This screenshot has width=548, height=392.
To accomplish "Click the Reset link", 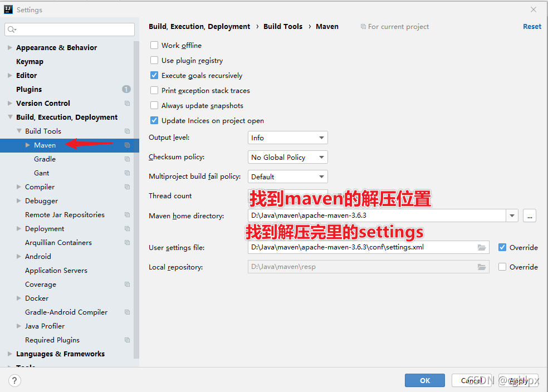I will (532, 27).
